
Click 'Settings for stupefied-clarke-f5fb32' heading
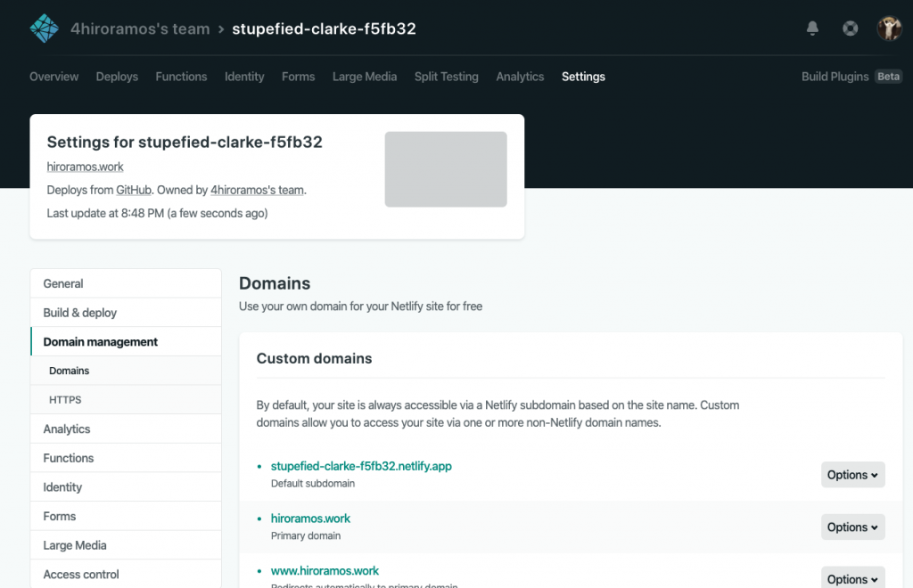pos(185,142)
